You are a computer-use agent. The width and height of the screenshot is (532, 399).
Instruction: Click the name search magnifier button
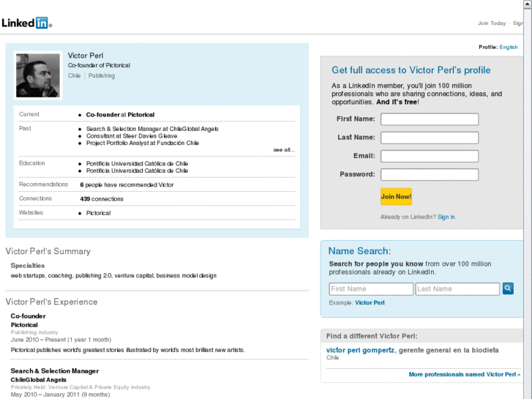pos(508,288)
